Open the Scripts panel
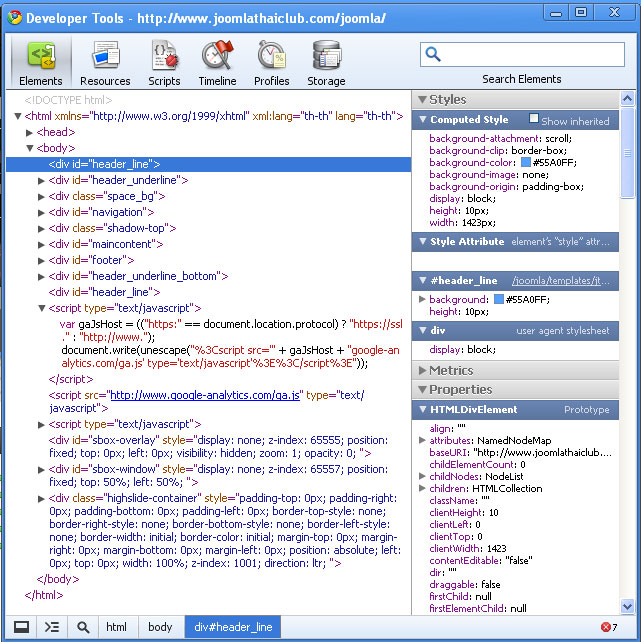641x642 pixels. click(164, 63)
